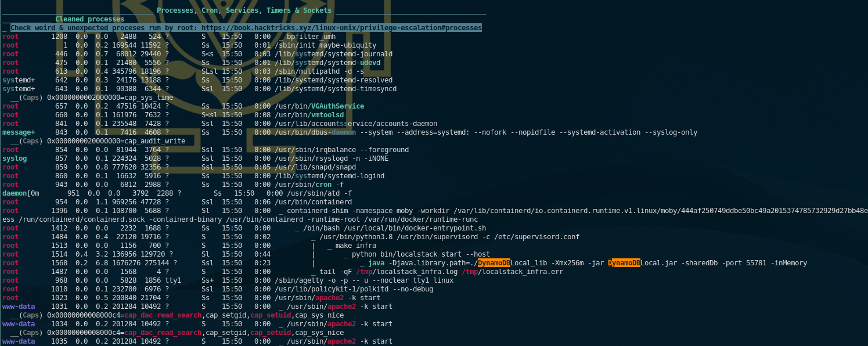Select the accounts-daemon process path
Image resolution: width=868 pixels, height=346 pixels.
(356, 124)
